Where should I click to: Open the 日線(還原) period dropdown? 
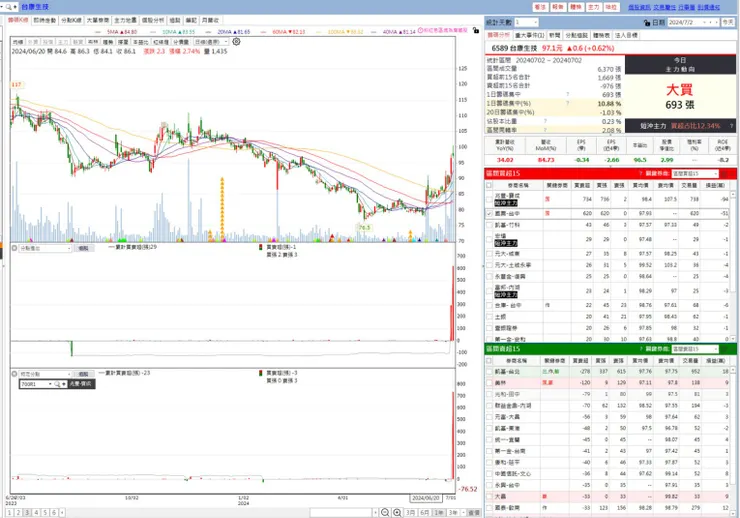pyautogui.click(x=211, y=42)
